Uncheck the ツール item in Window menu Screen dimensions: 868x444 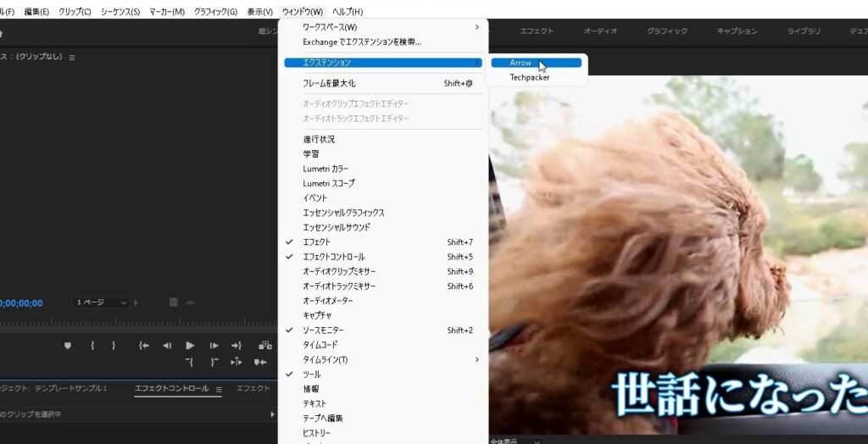pyautogui.click(x=312, y=375)
